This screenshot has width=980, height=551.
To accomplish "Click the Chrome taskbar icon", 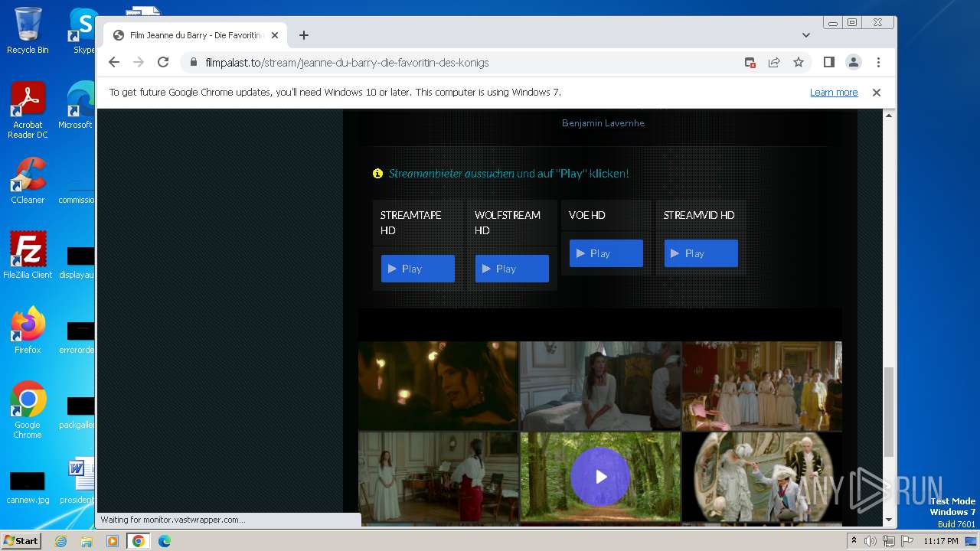I will point(139,541).
